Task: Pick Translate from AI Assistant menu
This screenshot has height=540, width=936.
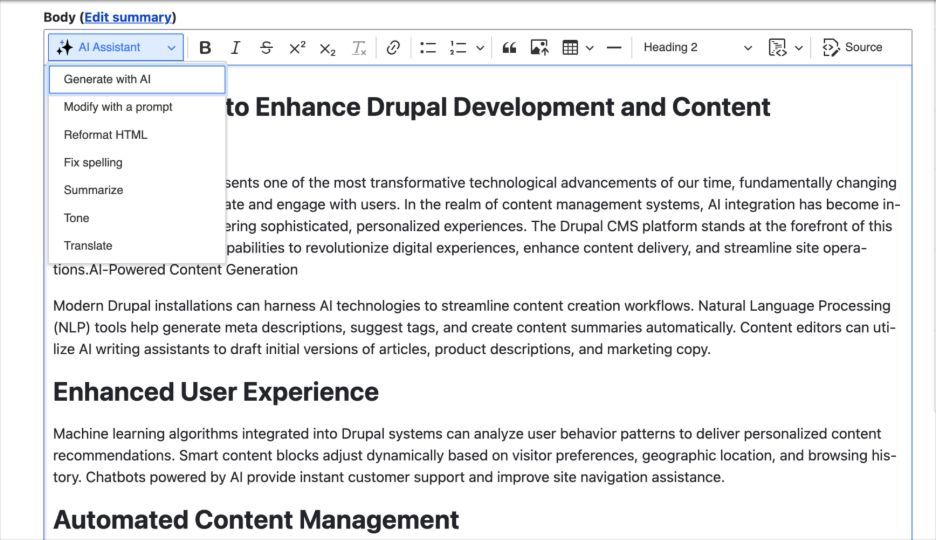Action: 137,245
